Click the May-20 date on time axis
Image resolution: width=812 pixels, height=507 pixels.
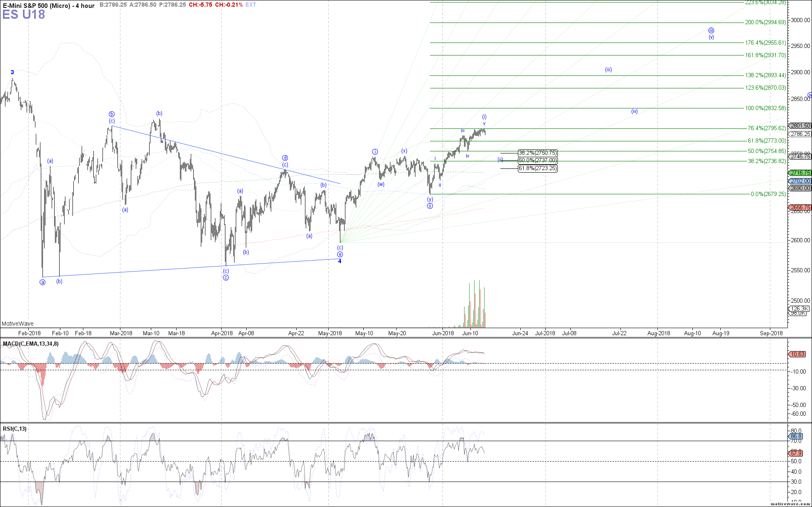397,333
